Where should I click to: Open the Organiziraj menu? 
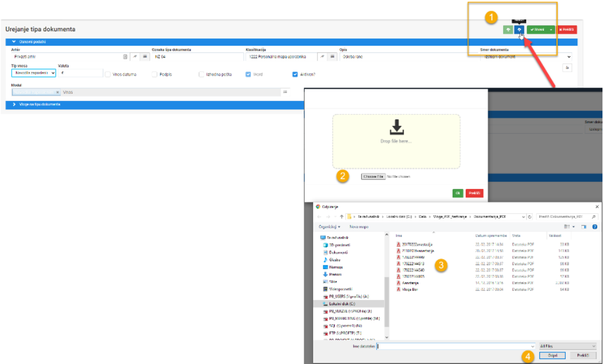[x=329, y=227]
